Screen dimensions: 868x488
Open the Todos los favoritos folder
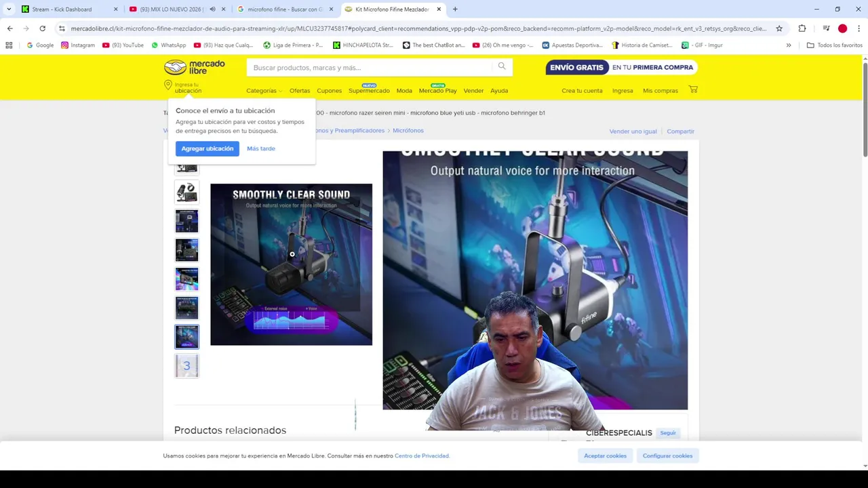click(x=834, y=45)
